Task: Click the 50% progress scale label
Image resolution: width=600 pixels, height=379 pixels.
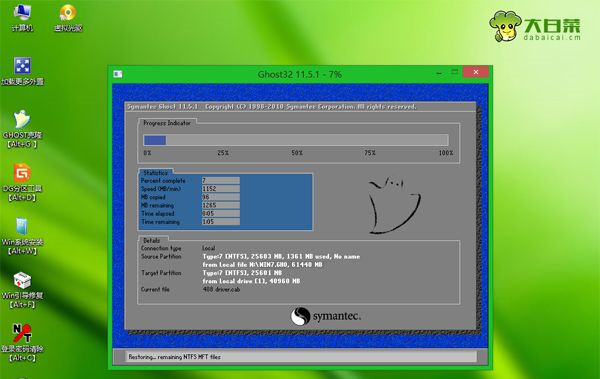Action: pyautogui.click(x=297, y=153)
